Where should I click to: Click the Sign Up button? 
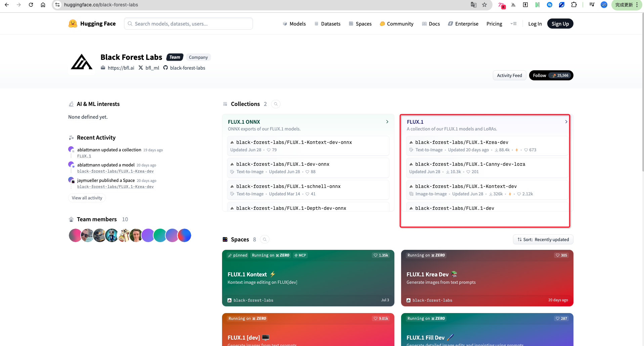pyautogui.click(x=560, y=24)
